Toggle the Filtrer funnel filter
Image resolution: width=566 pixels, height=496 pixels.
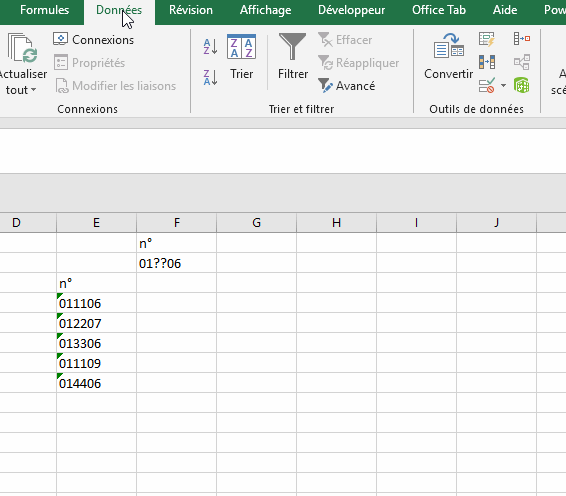click(293, 57)
